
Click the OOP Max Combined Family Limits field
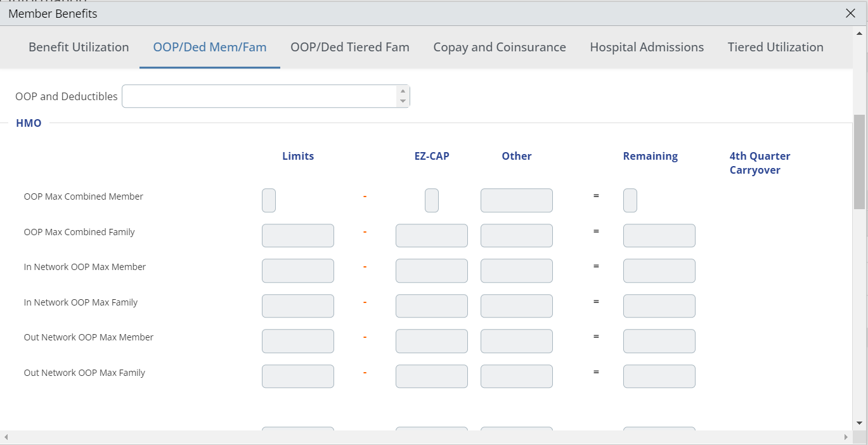click(x=298, y=236)
